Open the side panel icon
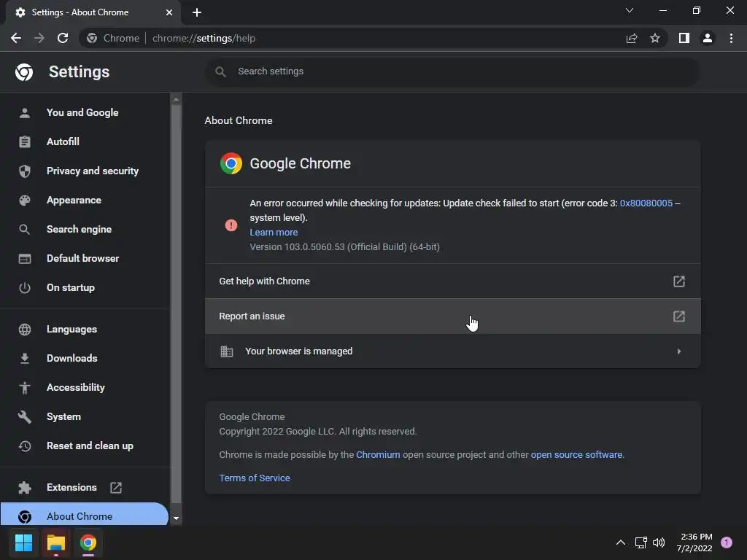This screenshot has width=747, height=560. (x=684, y=38)
